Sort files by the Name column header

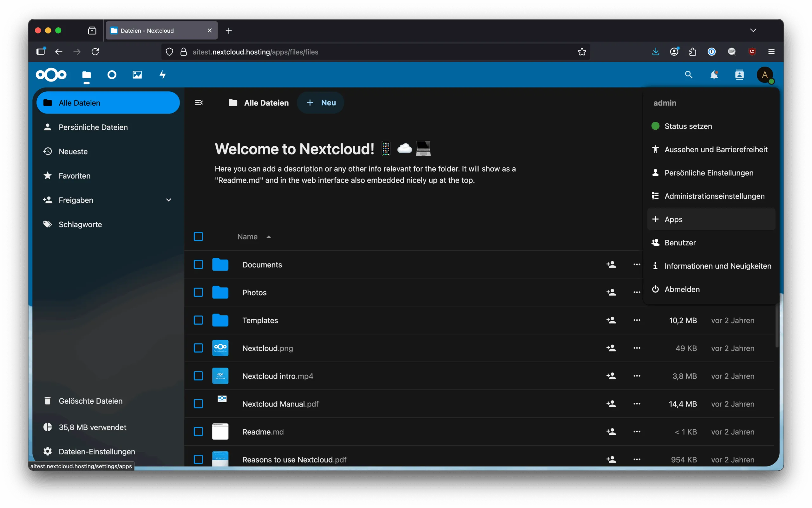[254, 237]
